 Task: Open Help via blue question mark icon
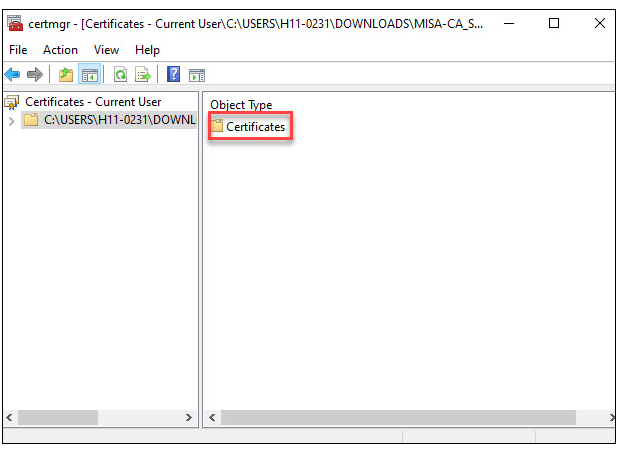point(174,75)
